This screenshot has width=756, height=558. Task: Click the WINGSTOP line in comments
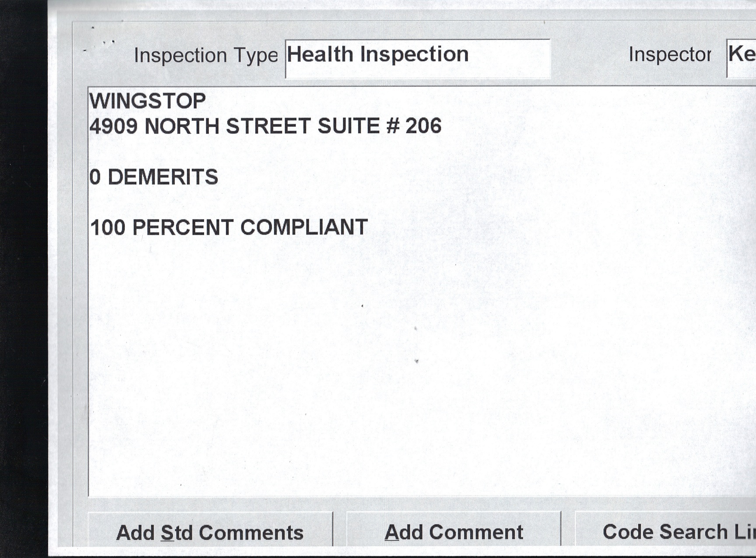[148, 101]
